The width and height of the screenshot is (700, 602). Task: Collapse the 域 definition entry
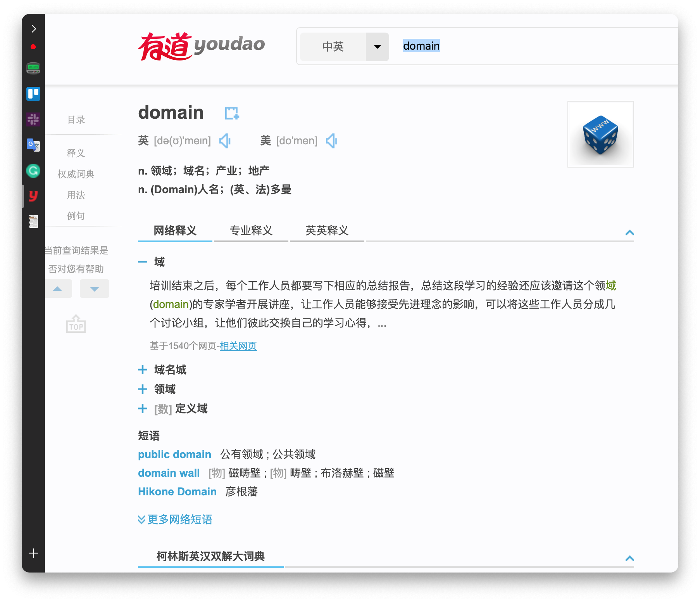(x=143, y=262)
